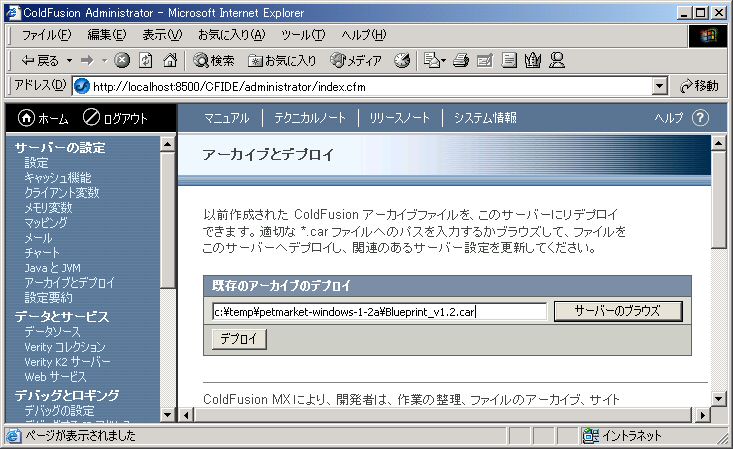Print the page with the printer icon

pos(461,60)
